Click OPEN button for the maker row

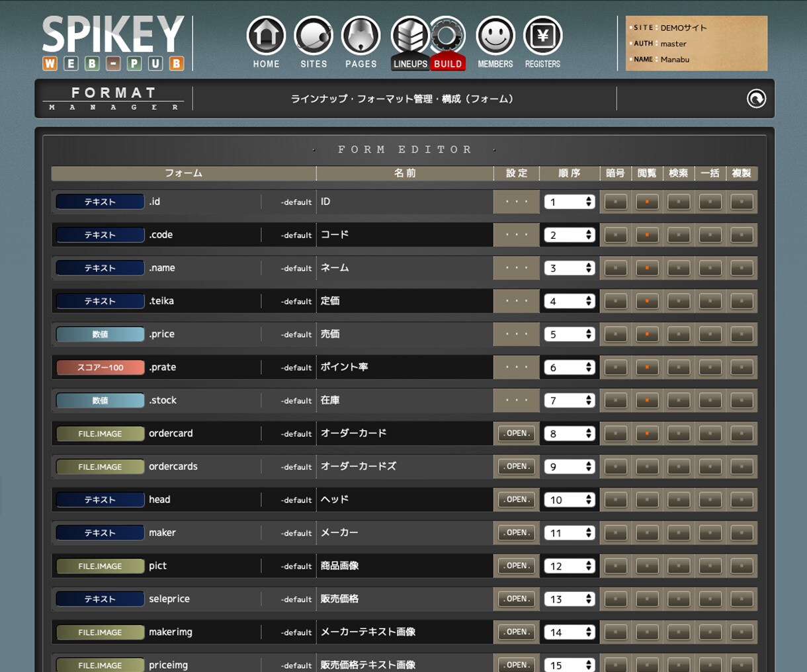coord(517,532)
